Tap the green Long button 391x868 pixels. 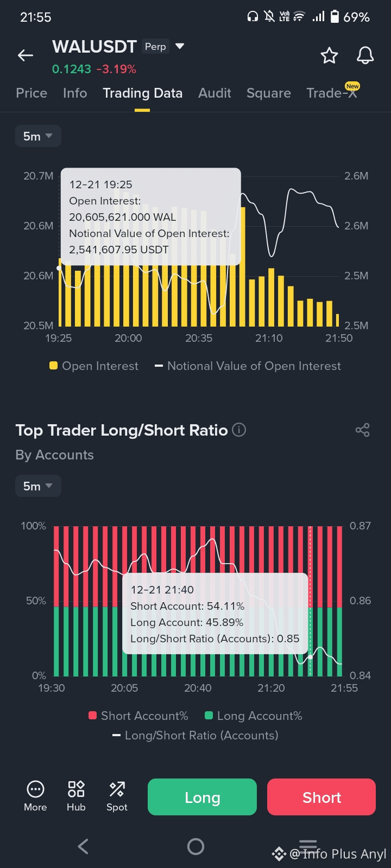(x=202, y=797)
